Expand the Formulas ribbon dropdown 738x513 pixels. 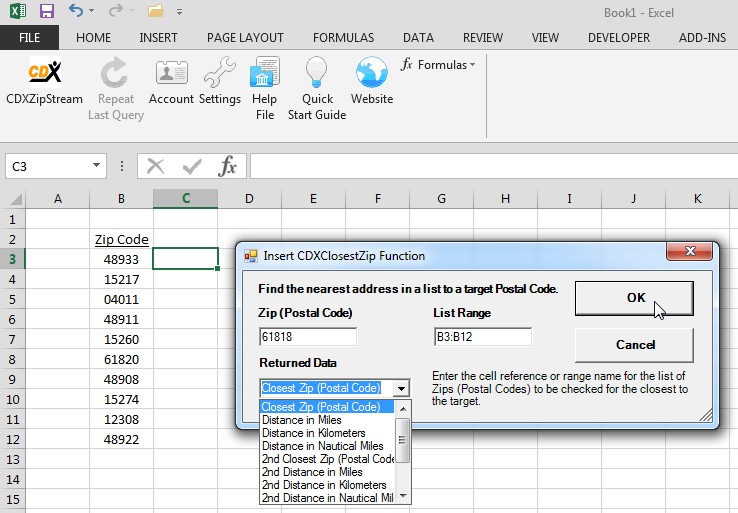438,64
